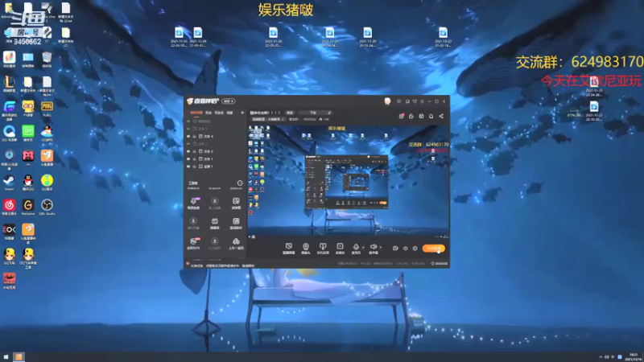644x362 pixels.
Task: Open the OBS Studio desktop shortcut
Action: [47, 207]
